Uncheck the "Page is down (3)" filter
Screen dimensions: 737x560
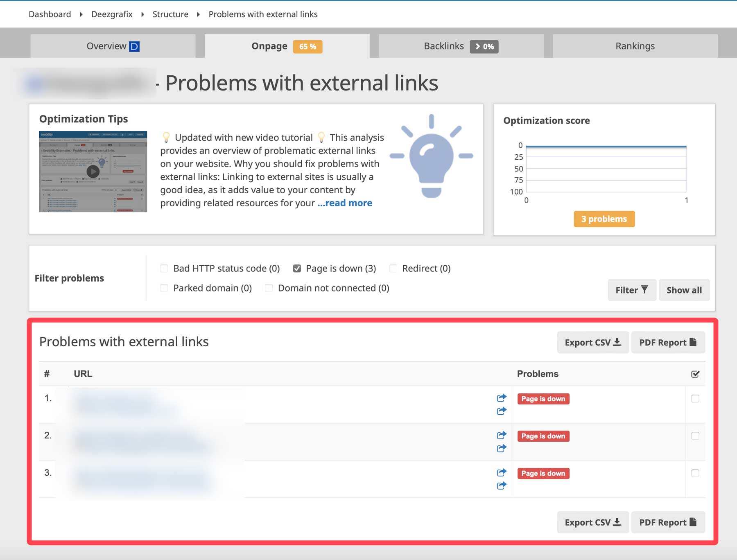[x=297, y=268]
